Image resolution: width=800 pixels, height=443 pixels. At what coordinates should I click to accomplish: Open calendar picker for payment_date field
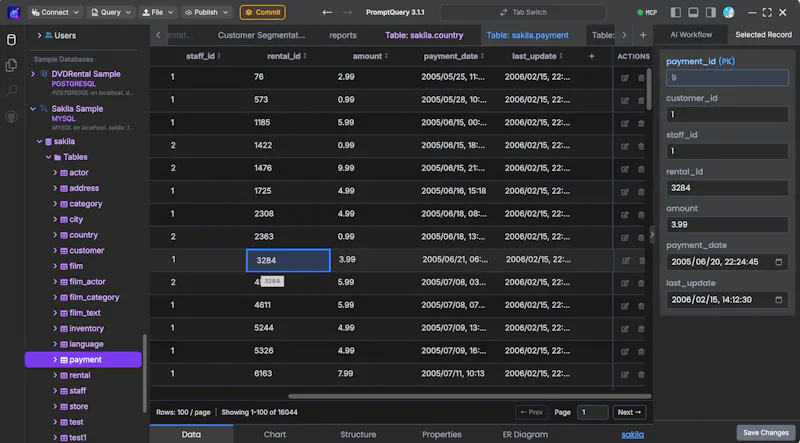779,262
